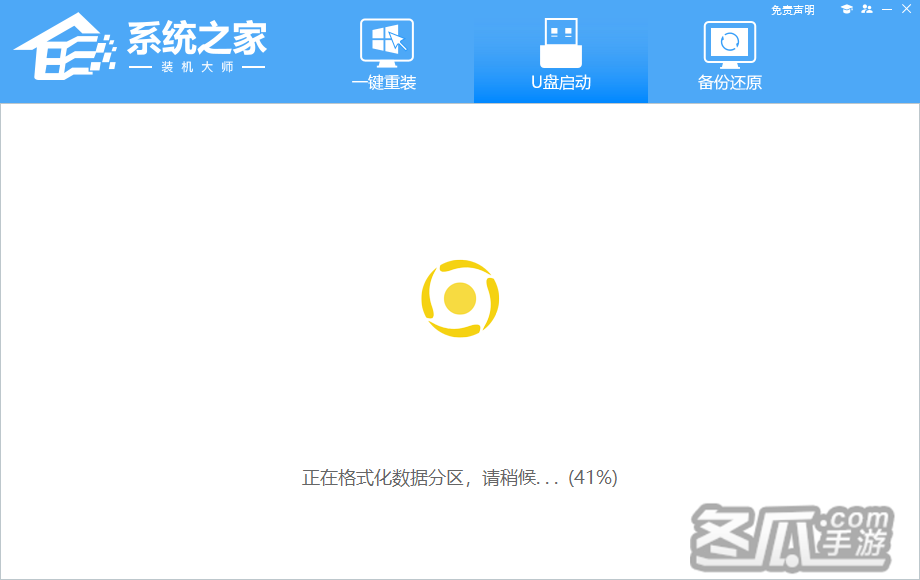Click the 装机大师 subtitle under the title
This screenshot has width=920, height=580.
pos(197,68)
